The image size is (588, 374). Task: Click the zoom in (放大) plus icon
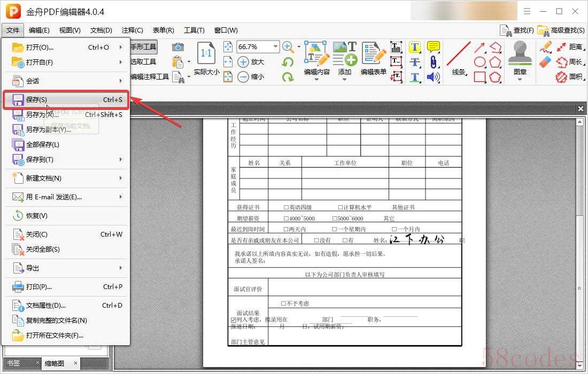(243, 62)
